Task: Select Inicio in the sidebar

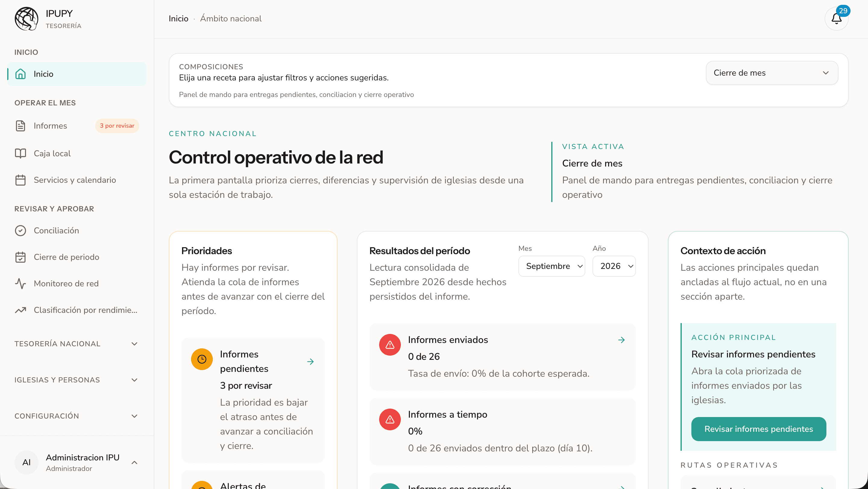Action: (x=77, y=74)
